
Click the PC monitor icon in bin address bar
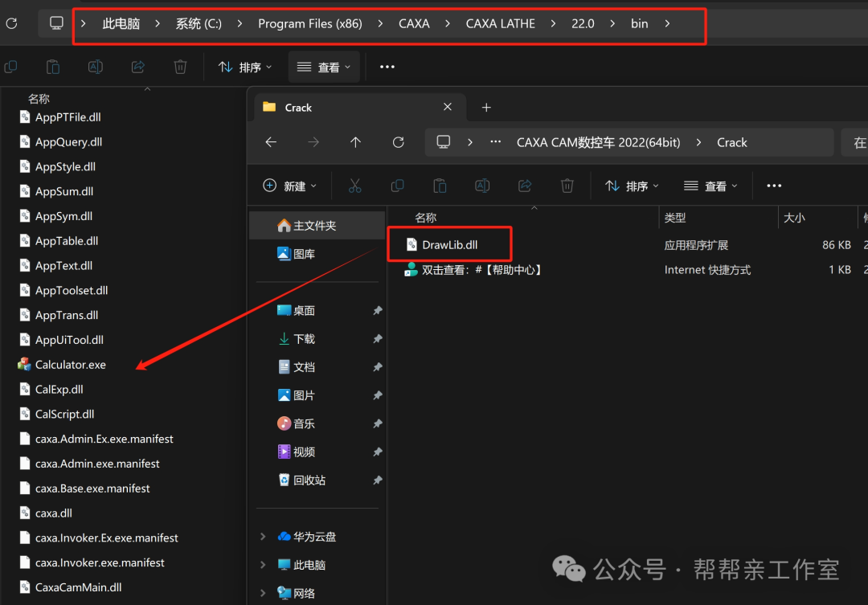coord(56,23)
